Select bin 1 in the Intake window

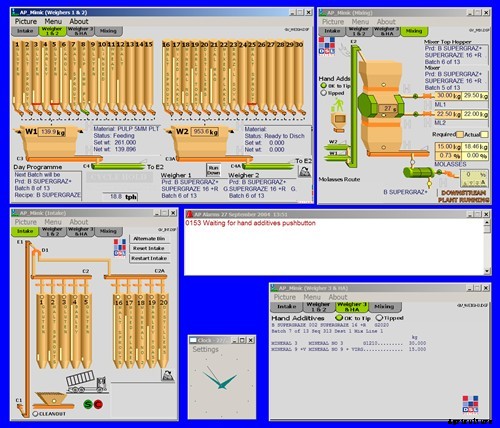coord(42,330)
